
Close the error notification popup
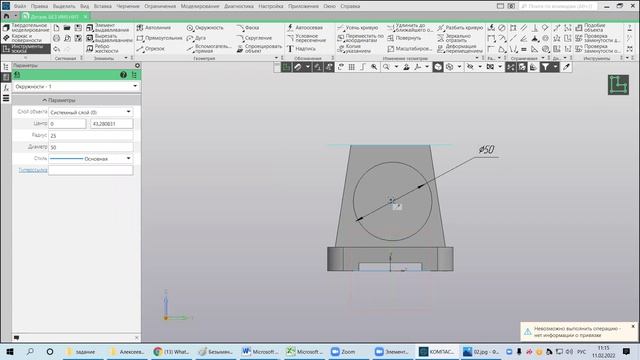click(633, 327)
